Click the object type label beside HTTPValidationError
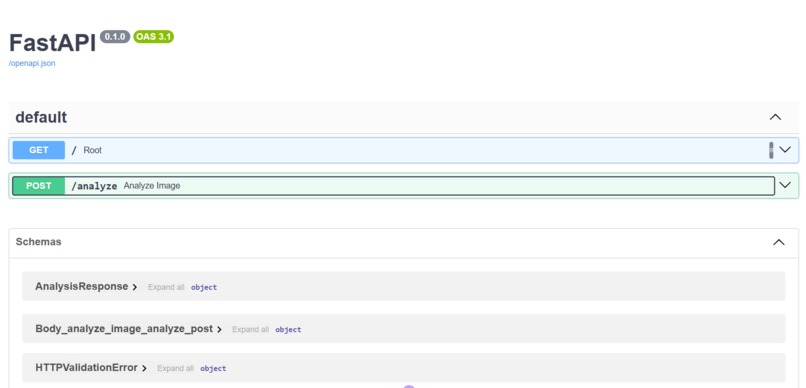Image resolution: width=806 pixels, height=388 pixels. [213, 368]
